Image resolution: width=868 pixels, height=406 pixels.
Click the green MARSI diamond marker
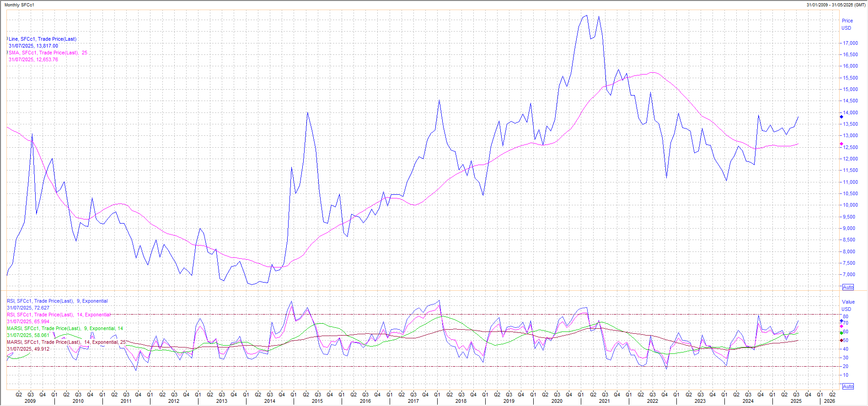[841, 333]
